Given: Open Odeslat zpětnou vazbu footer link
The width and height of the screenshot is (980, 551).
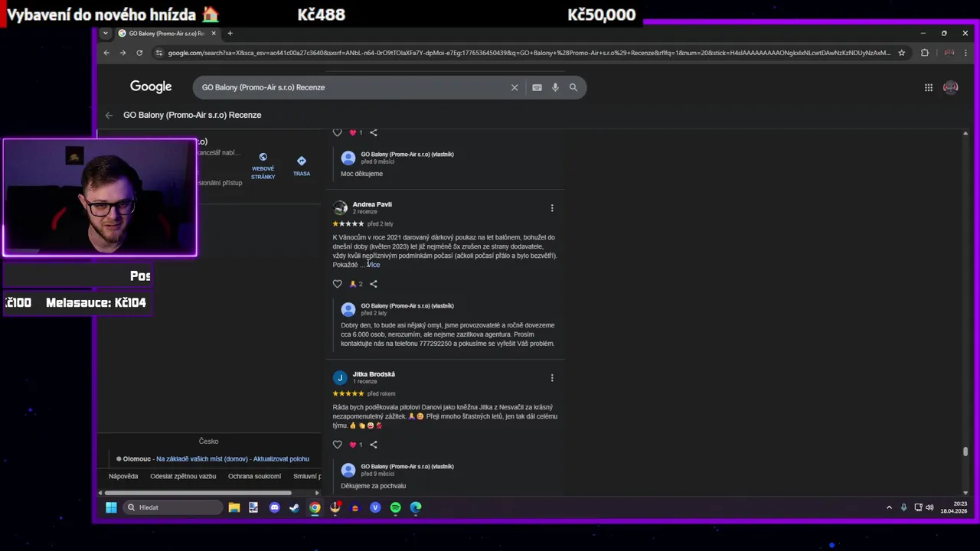Looking at the screenshot, I should pyautogui.click(x=183, y=476).
